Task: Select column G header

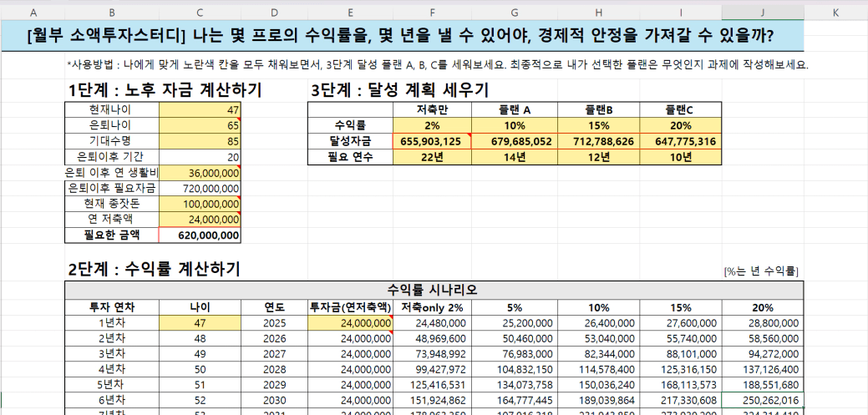Action: 515,13
